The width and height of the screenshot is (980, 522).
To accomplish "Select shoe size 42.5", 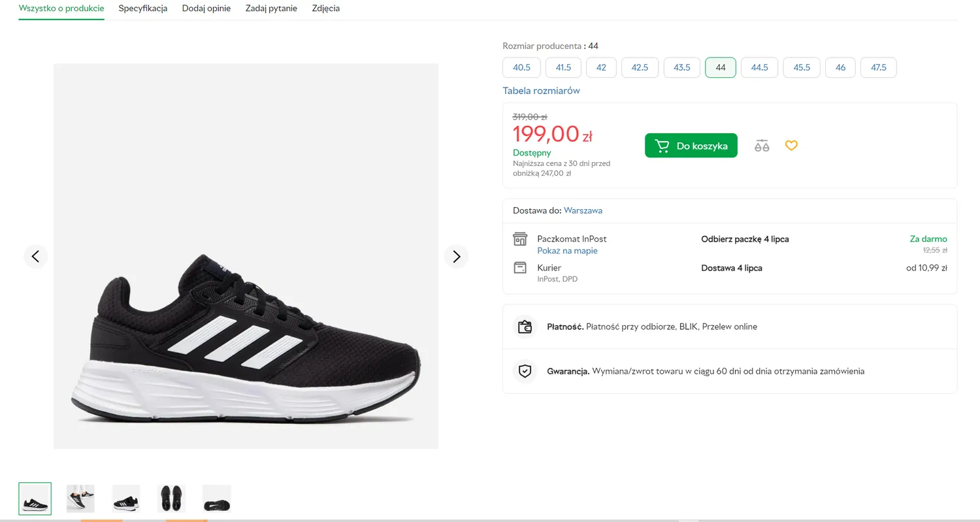I will coord(640,67).
